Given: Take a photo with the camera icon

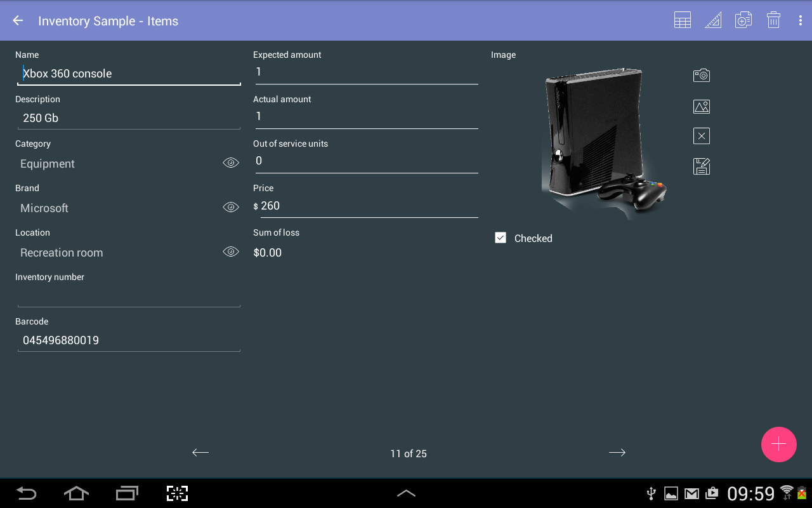Looking at the screenshot, I should [702, 76].
